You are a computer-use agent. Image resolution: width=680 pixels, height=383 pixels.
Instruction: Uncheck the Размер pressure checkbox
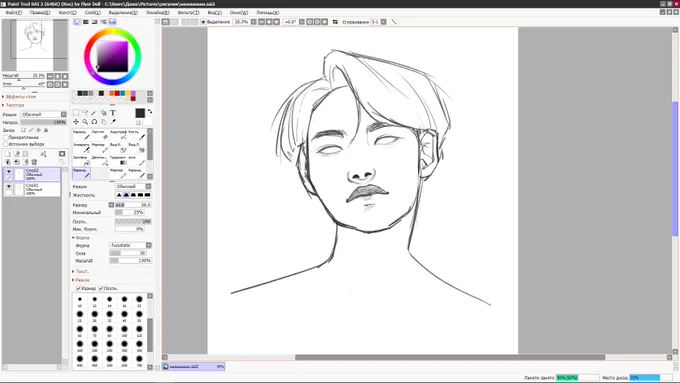point(78,288)
